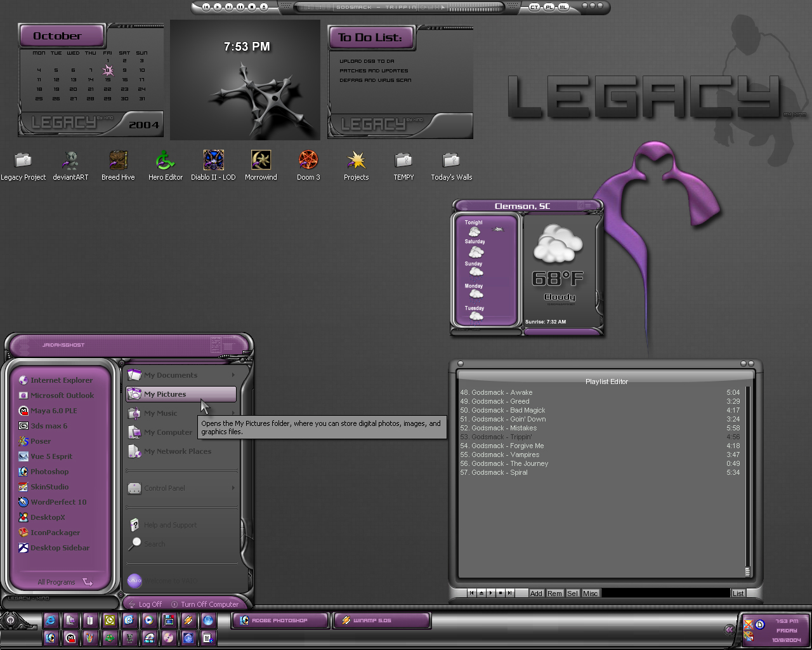Image resolution: width=812 pixels, height=650 pixels.
Task: Click the Add button in Playlist Editor
Action: coord(536,594)
